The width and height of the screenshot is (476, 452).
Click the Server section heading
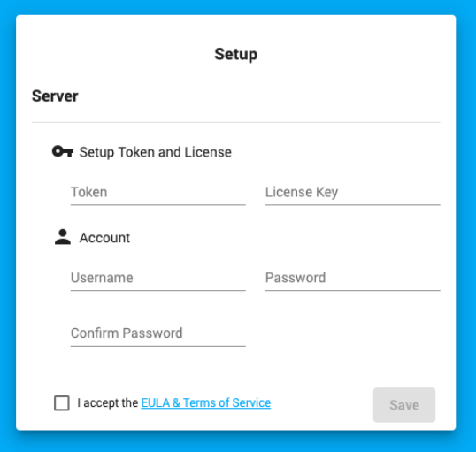55,96
